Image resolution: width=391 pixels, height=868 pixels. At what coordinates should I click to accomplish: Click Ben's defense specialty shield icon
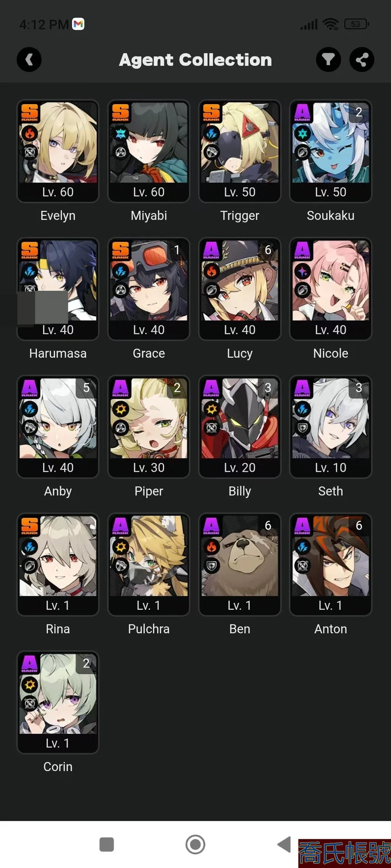point(212,566)
